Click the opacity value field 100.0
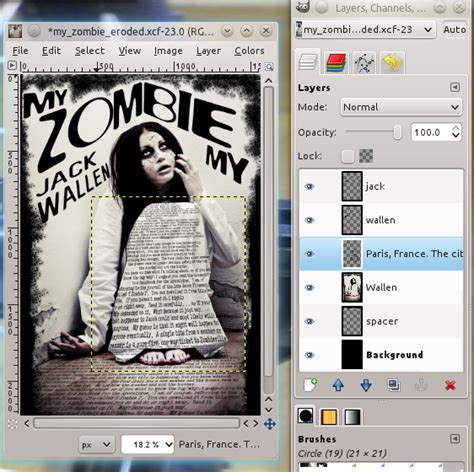Viewport: 474px width, 472px height. click(430, 132)
